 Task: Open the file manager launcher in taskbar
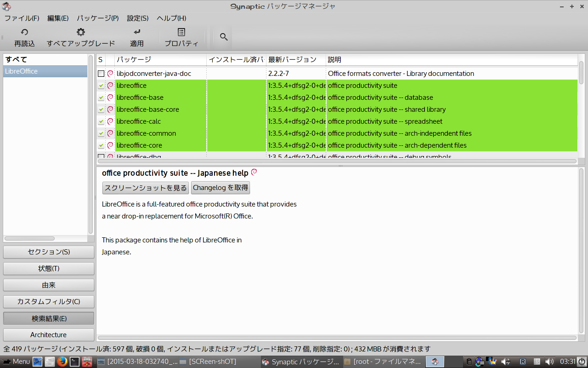click(50, 362)
